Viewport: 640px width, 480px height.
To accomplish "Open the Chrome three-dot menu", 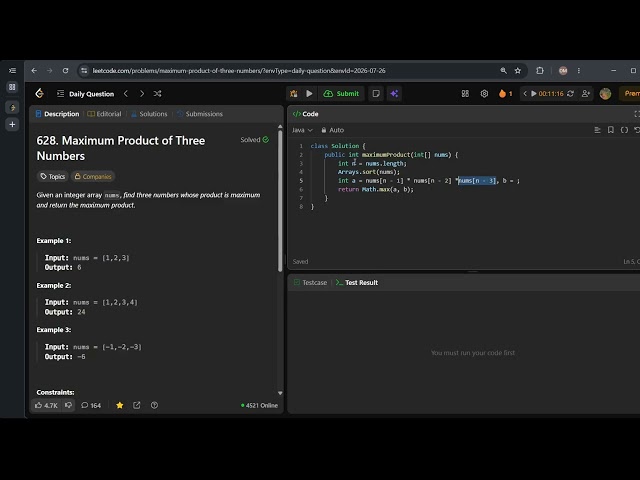I will [579, 71].
